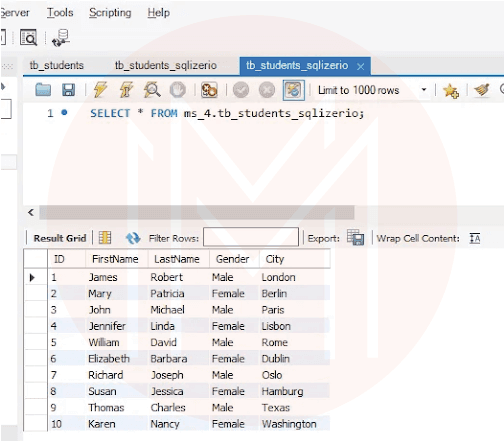Click the Rollback X icon

coord(267,90)
